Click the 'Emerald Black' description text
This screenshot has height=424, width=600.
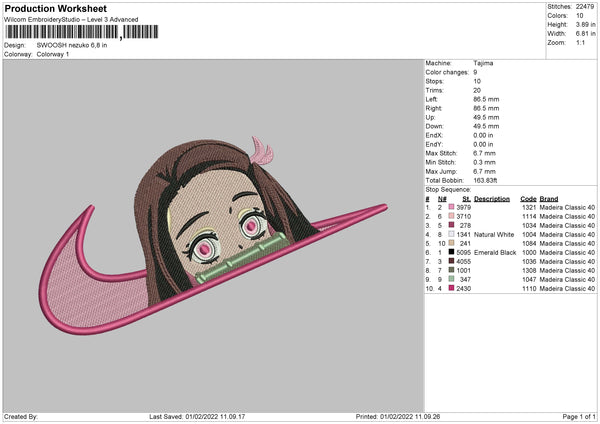click(495, 252)
